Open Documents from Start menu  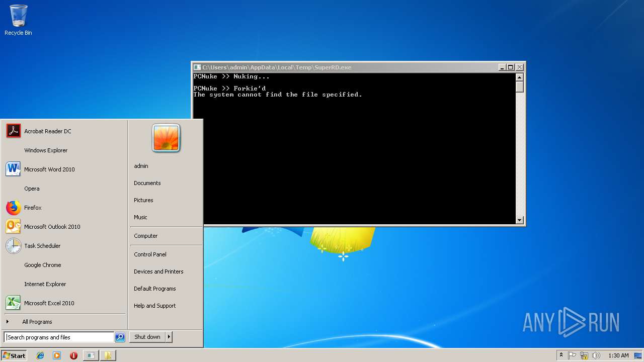166,183
